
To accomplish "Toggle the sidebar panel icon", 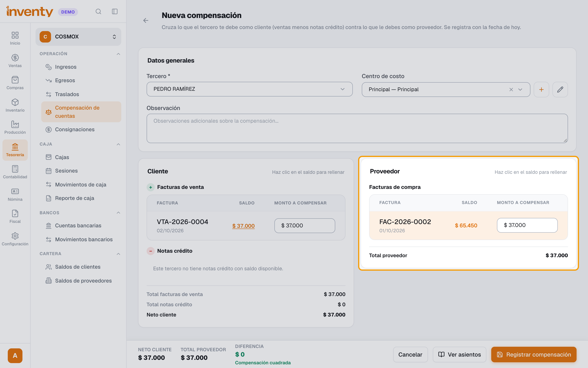I will point(115,11).
